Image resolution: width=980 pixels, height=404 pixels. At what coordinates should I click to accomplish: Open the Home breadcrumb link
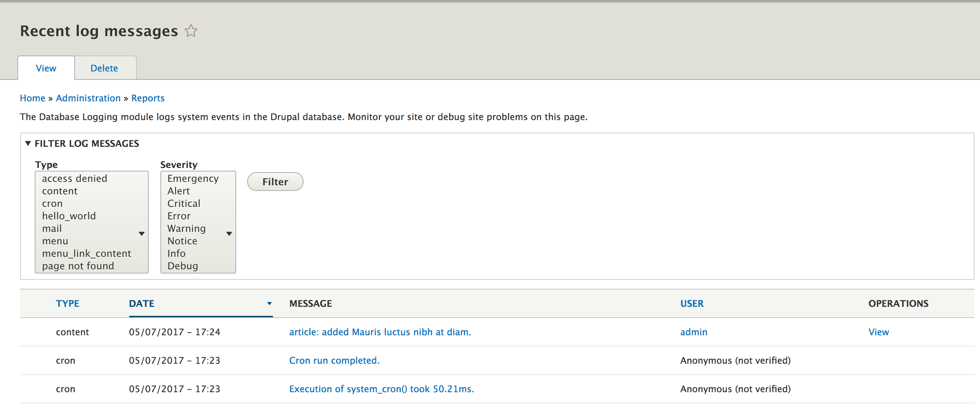tap(32, 98)
